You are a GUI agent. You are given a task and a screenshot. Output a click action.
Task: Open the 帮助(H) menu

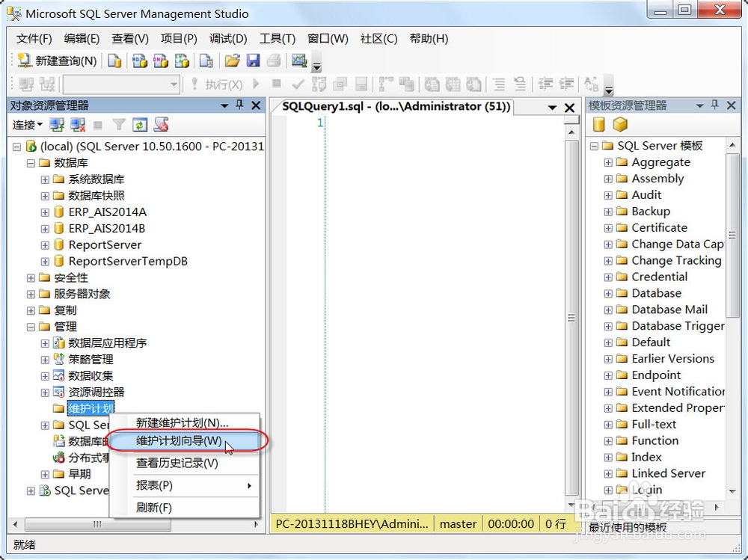[429, 39]
